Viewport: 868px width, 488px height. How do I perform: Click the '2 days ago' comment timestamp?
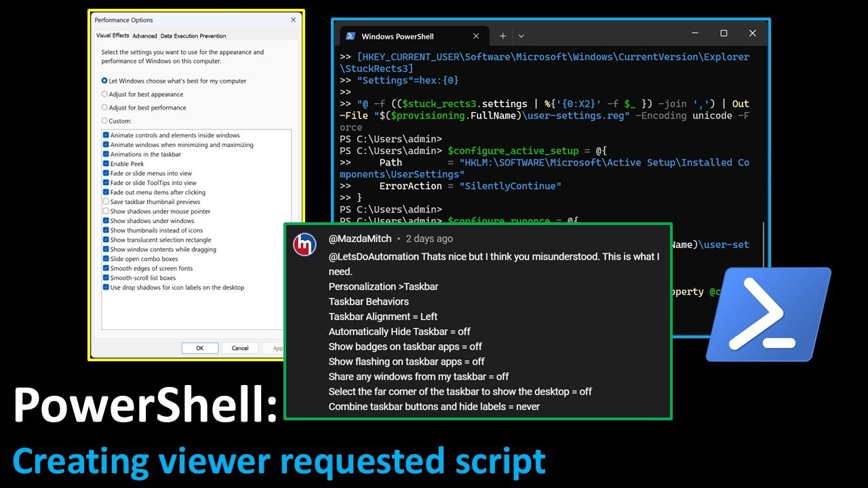429,239
